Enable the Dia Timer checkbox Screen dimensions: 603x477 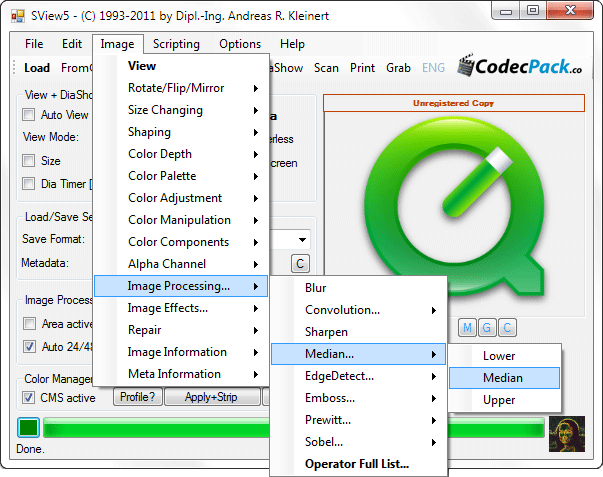tap(28, 183)
